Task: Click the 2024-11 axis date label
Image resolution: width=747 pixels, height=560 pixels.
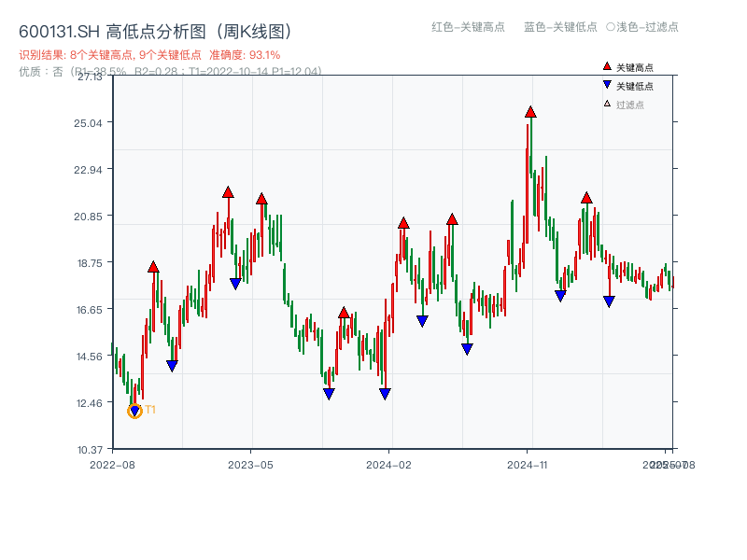Action: point(527,464)
